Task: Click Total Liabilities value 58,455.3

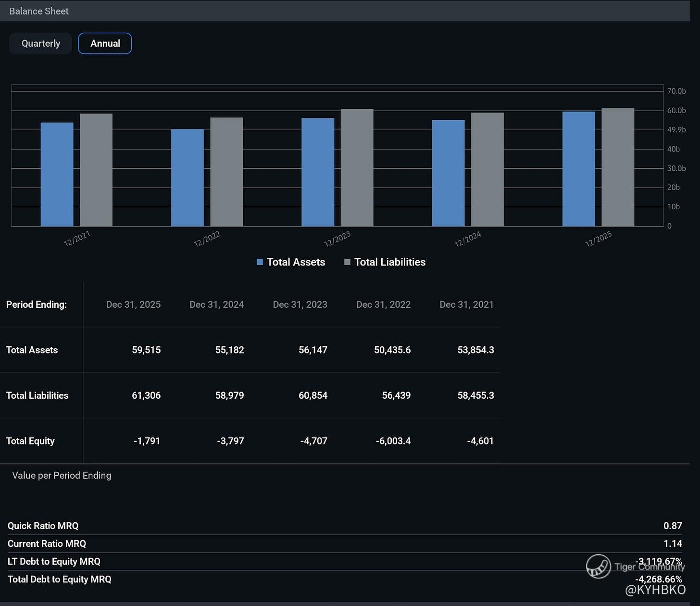Action: (x=476, y=395)
